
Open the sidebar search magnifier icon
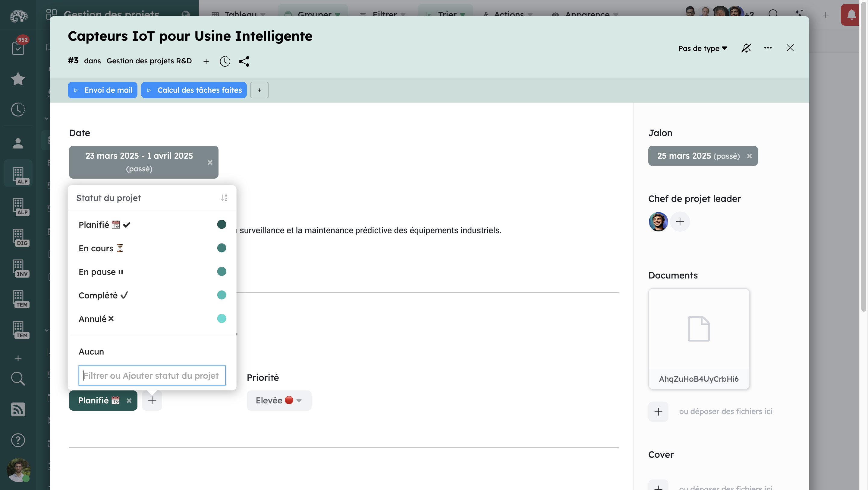click(18, 379)
